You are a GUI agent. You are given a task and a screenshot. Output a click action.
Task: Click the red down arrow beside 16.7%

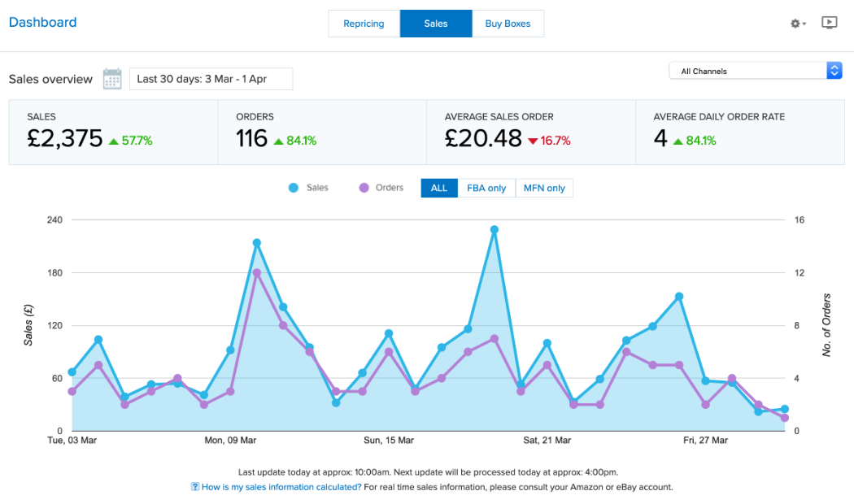coord(533,141)
